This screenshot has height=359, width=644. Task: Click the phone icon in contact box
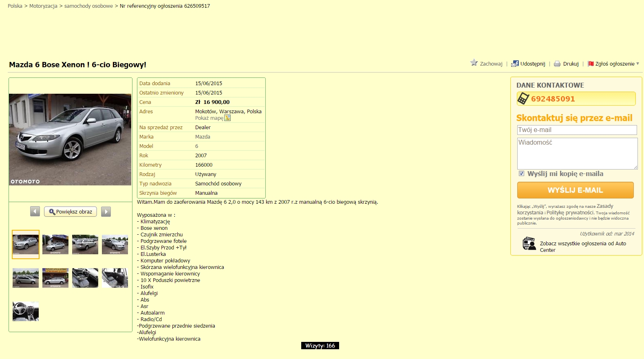point(523,99)
